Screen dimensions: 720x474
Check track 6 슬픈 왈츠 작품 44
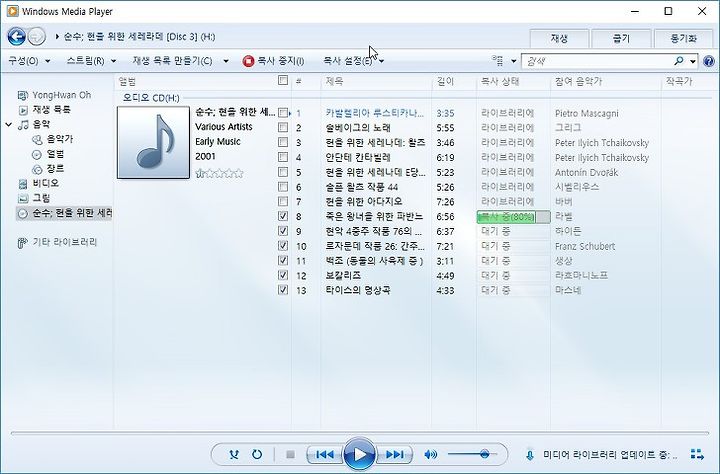tap(283, 186)
